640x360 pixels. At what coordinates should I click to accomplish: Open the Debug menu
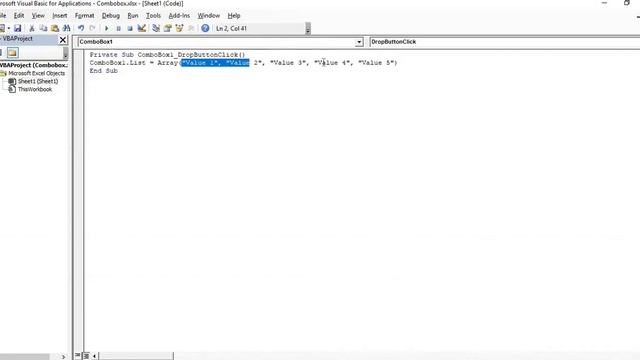(111, 16)
